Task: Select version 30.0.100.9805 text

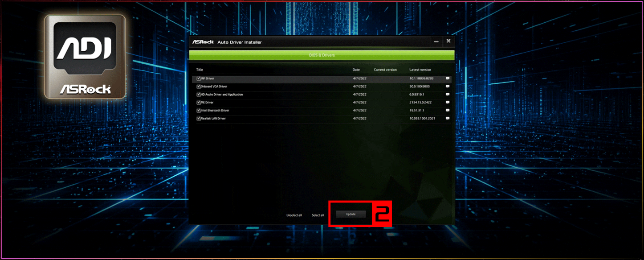Action: (420, 87)
